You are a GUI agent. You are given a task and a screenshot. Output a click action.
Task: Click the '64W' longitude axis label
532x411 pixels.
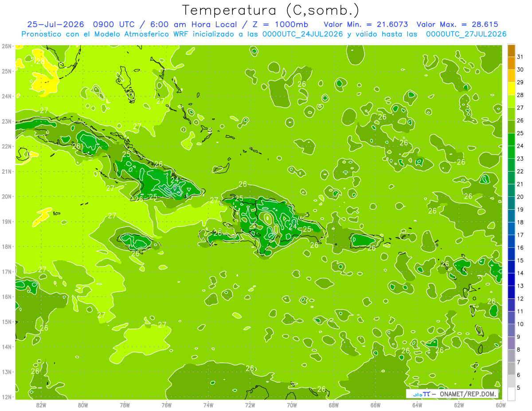coord(417,404)
